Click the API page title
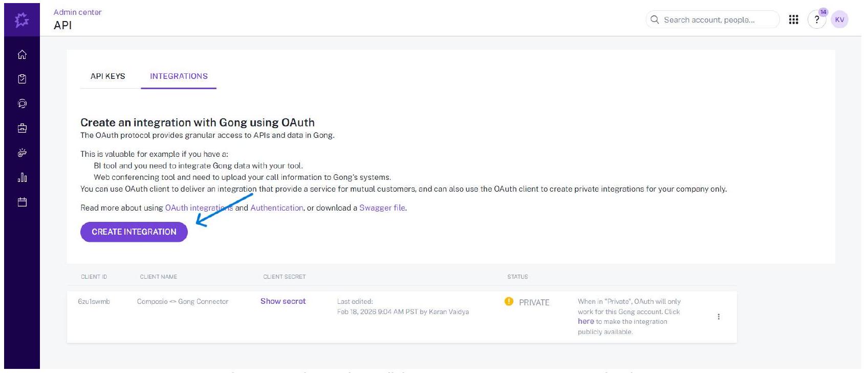Viewport: 868px width, 373px height. pos(63,25)
